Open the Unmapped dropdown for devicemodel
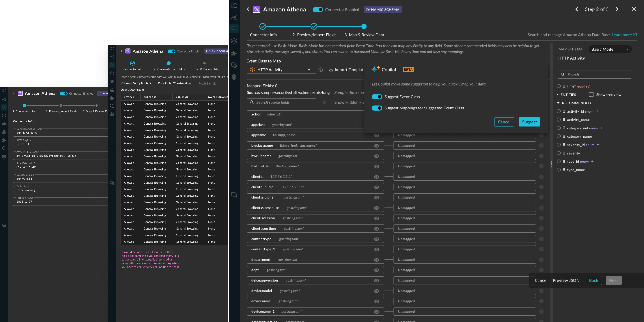Viewport: 644px width, 322px height. pos(464,291)
